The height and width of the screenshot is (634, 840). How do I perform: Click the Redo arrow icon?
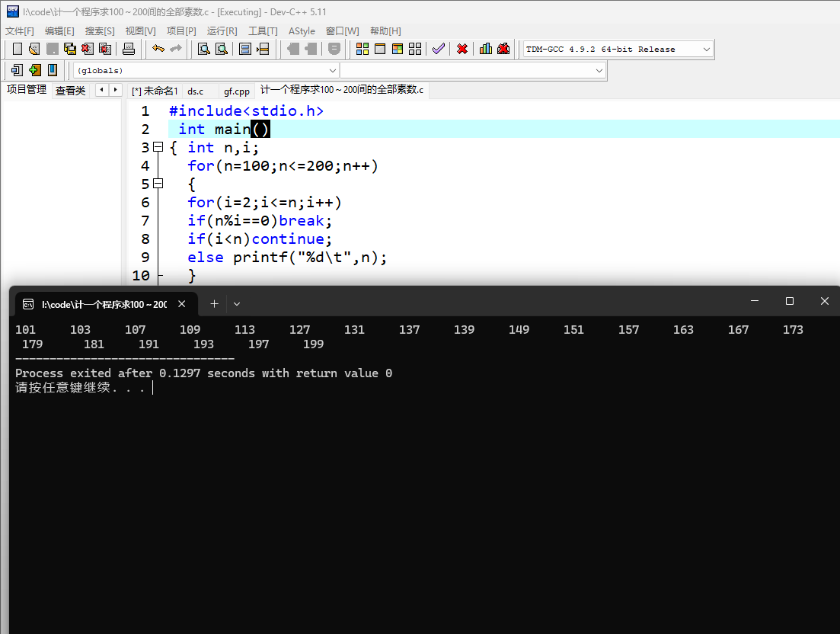176,49
